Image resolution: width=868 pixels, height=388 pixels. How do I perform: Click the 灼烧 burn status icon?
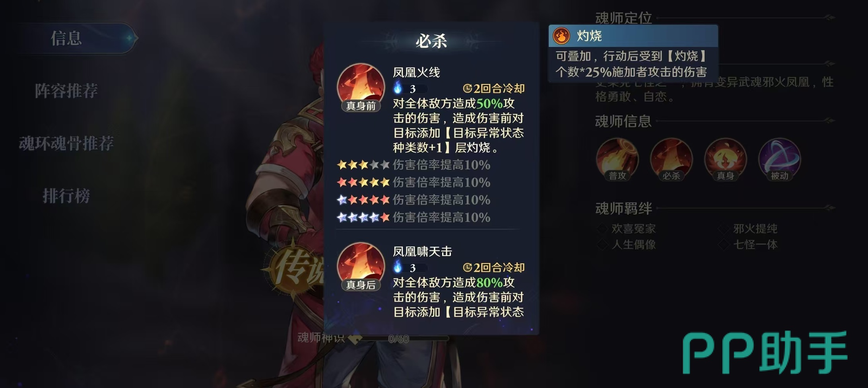[561, 36]
